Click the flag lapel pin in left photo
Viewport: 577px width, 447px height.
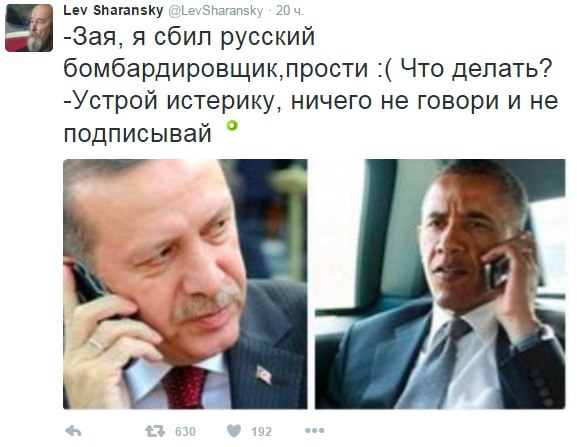click(x=264, y=374)
